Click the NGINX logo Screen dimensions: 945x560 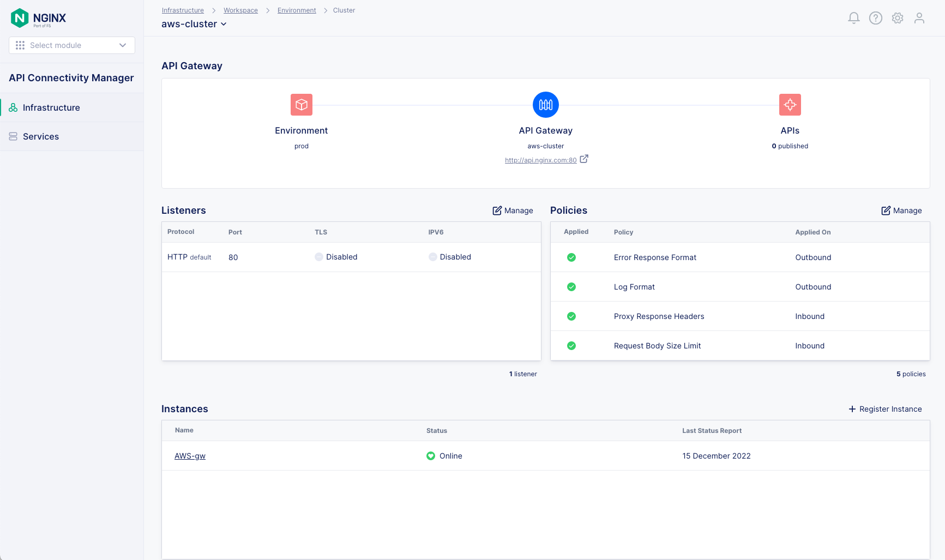(x=39, y=18)
